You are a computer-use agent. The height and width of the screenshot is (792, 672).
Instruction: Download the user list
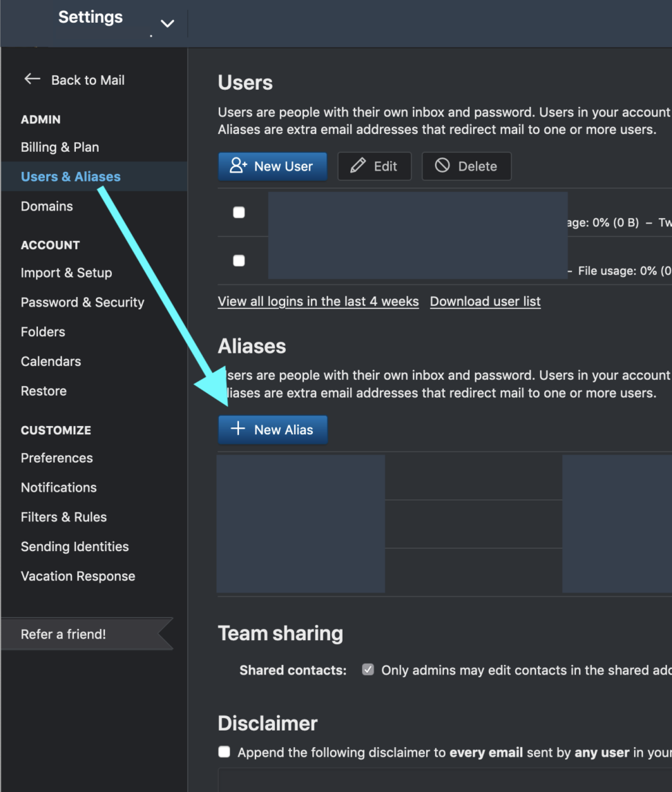485,301
